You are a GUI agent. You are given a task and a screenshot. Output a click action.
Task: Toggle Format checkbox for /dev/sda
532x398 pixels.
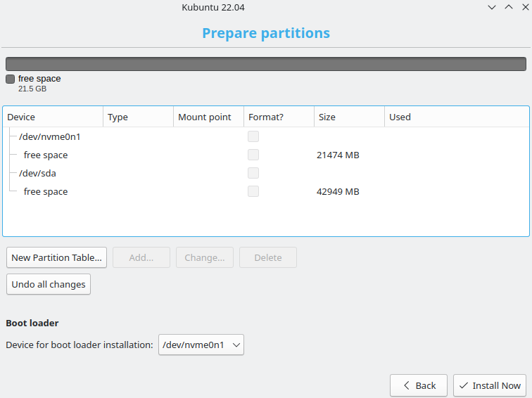coord(253,173)
